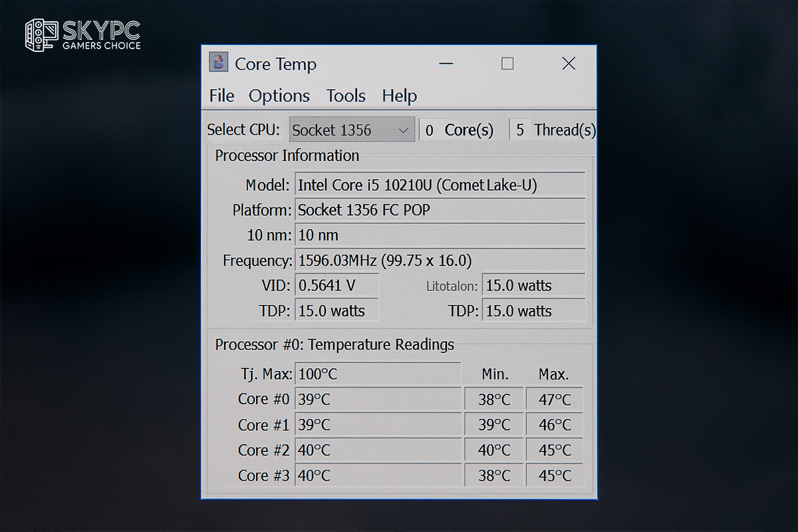Click the Processor #0: Temperature Readings heading

point(334,344)
